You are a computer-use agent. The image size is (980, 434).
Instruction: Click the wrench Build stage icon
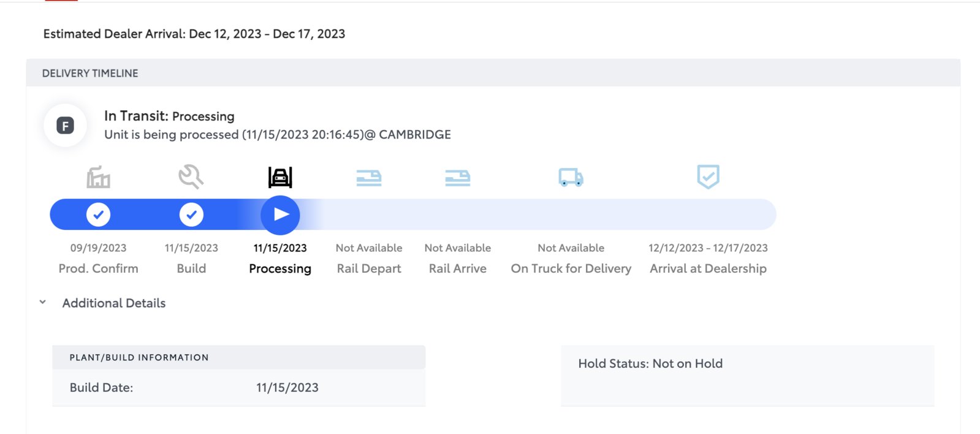coord(191,177)
